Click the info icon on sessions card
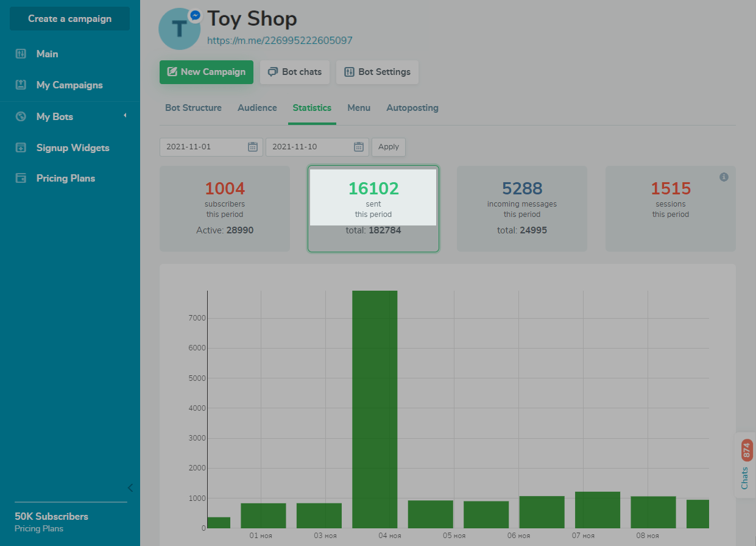 tap(724, 177)
